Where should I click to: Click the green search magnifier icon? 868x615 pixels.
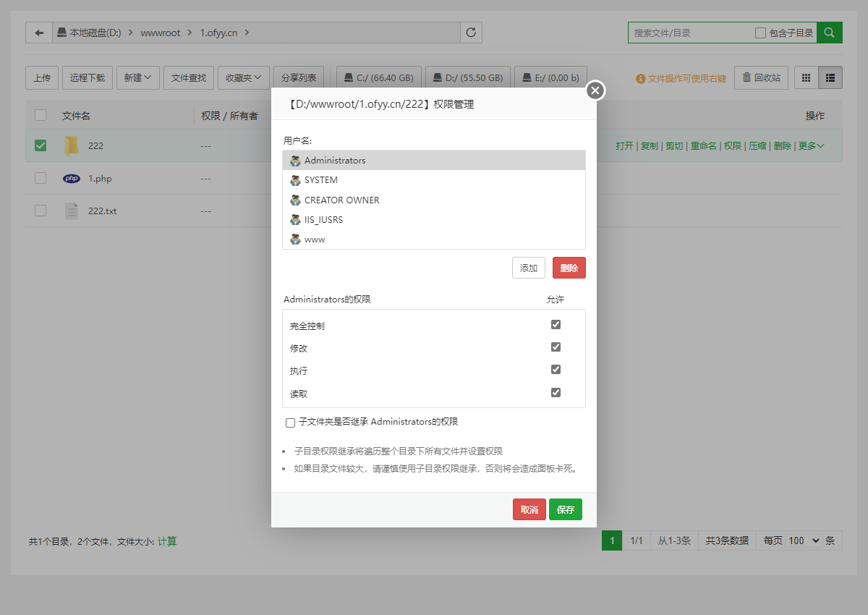tap(830, 33)
